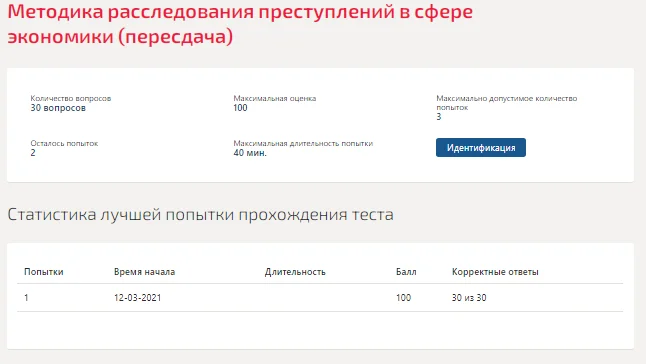Screen dimensions: 646x364
Task: Click the attempt score cell showing 100
Action: click(403, 298)
